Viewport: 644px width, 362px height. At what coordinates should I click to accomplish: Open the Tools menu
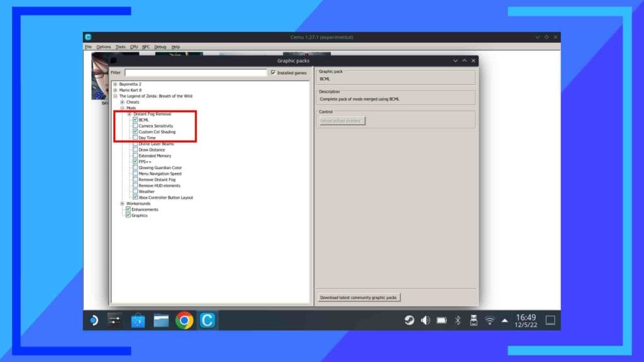coord(120,47)
